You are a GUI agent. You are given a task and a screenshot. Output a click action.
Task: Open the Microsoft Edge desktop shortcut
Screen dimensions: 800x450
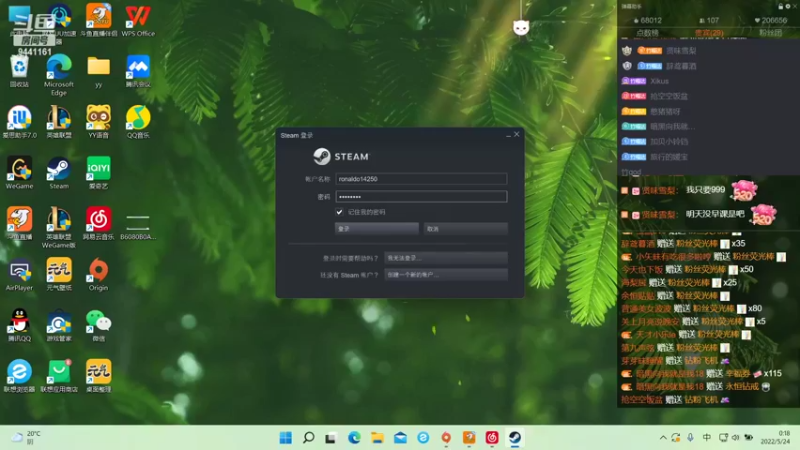tap(59, 74)
